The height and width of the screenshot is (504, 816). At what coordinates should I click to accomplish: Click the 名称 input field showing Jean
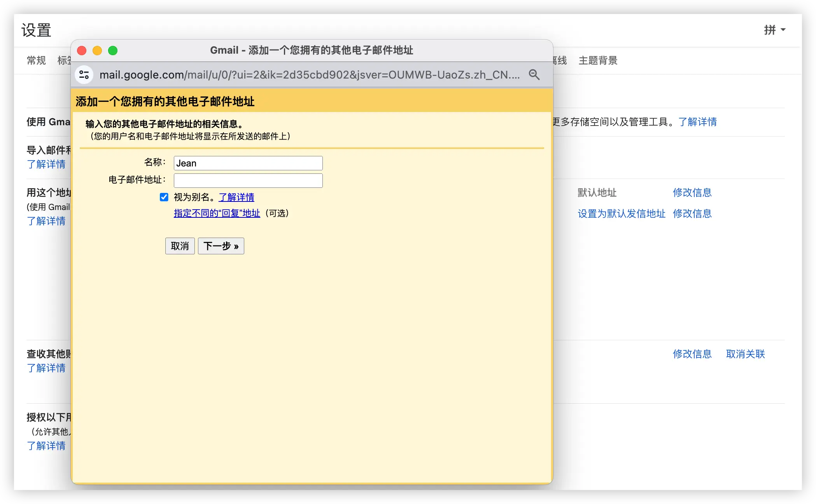pos(248,163)
